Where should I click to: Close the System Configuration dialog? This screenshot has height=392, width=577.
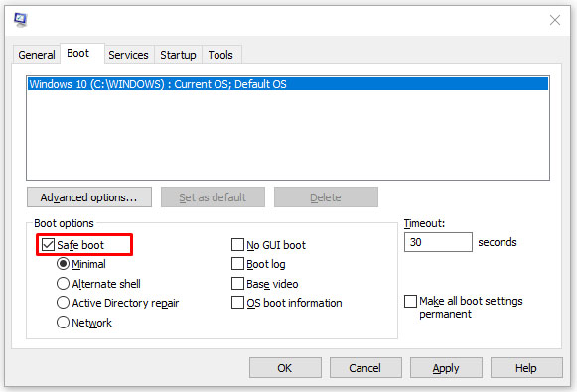[x=555, y=20]
